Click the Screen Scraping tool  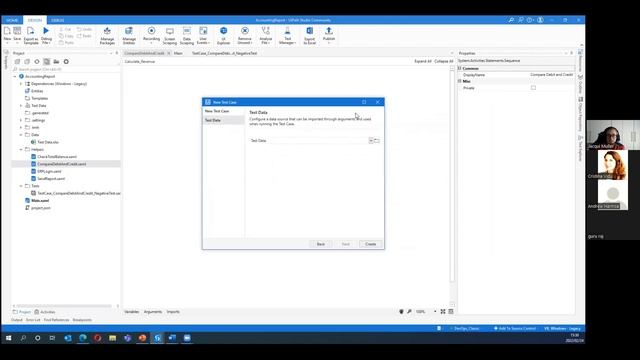[x=170, y=36]
